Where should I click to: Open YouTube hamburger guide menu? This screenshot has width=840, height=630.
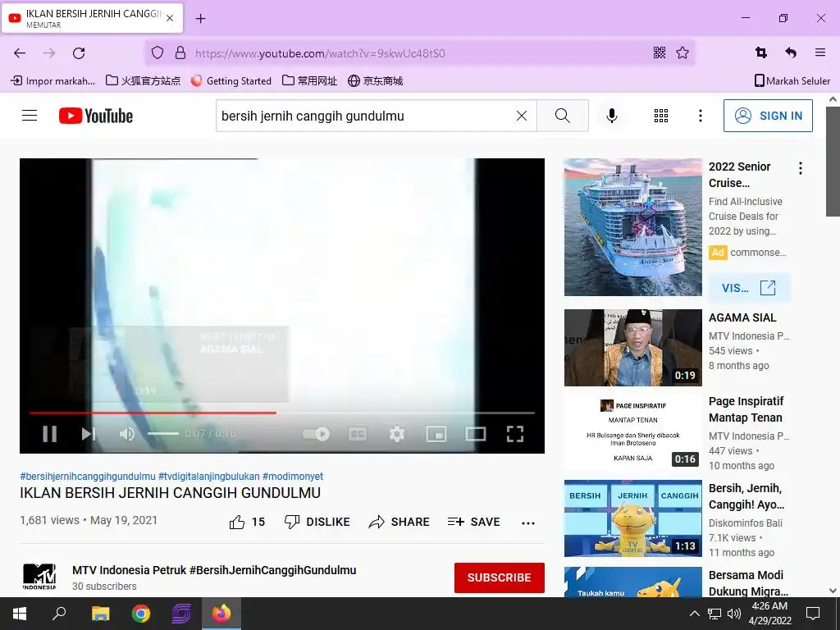pyautogui.click(x=30, y=116)
